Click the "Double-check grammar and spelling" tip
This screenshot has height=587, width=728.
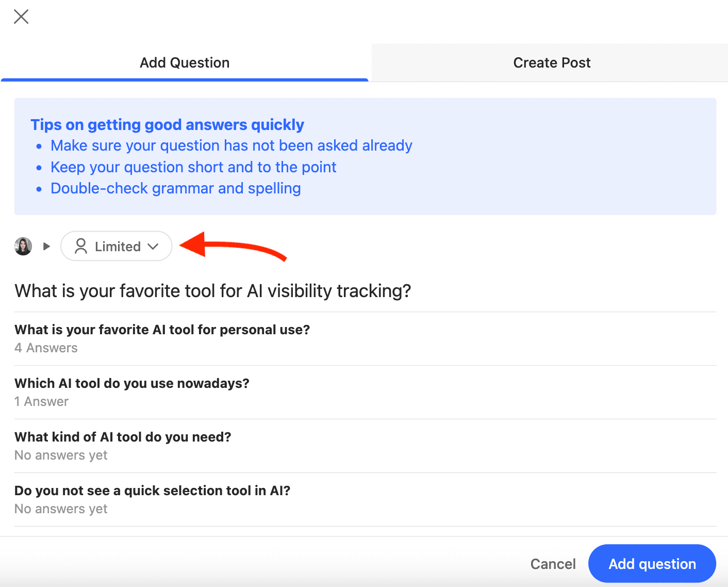click(175, 188)
